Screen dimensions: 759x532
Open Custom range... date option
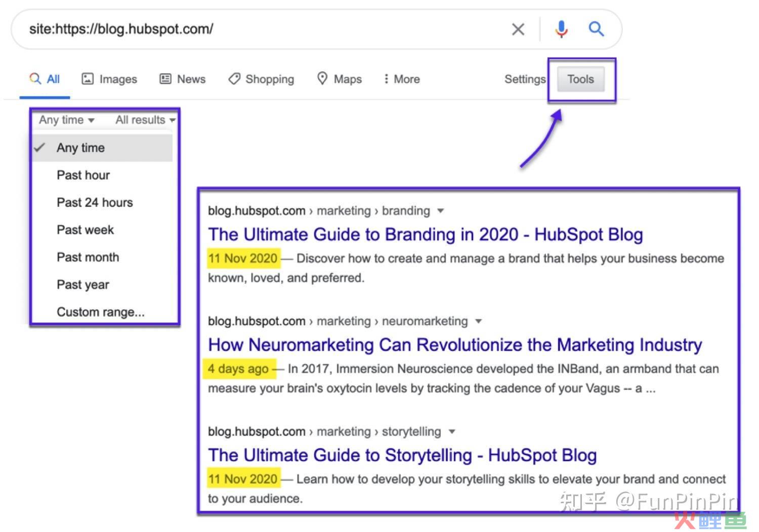pyautogui.click(x=101, y=312)
